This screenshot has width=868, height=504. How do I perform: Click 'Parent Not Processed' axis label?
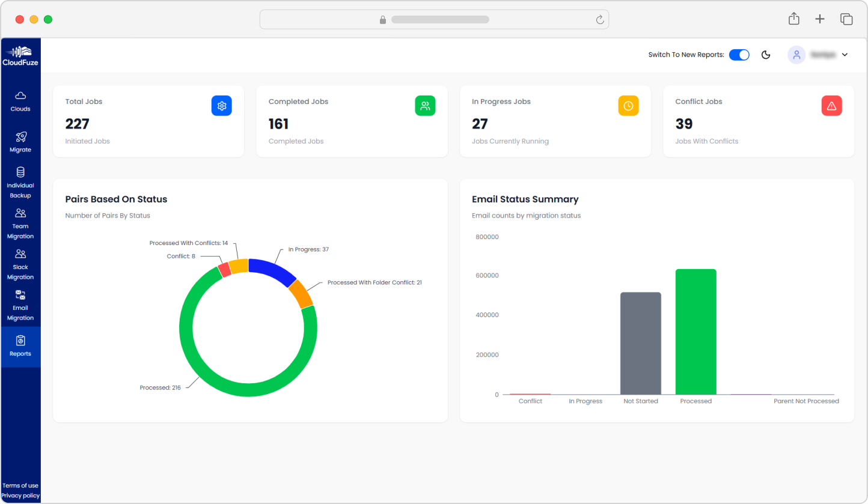pyautogui.click(x=806, y=401)
